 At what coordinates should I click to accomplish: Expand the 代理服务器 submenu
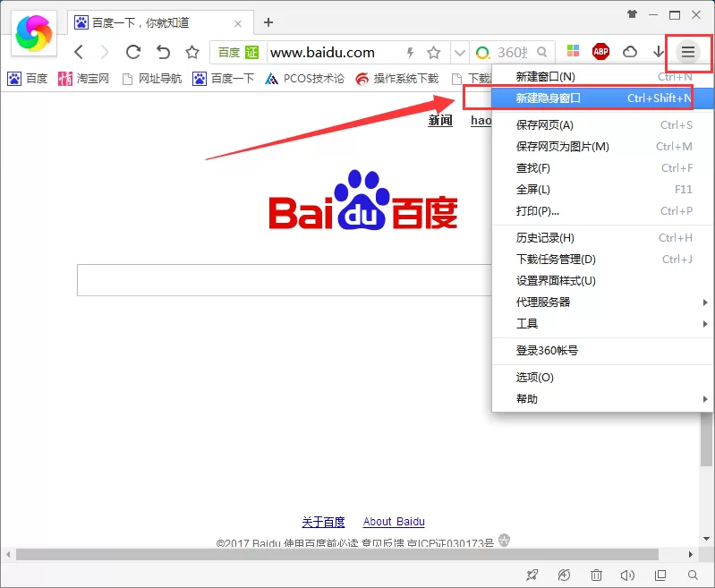coord(603,302)
